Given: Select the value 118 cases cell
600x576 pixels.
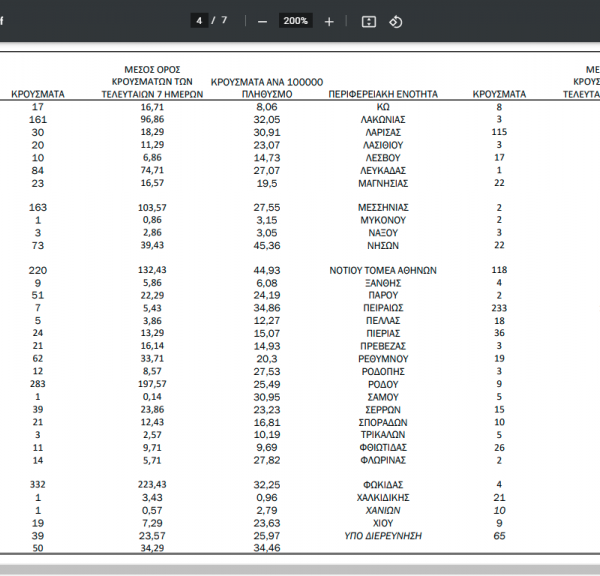Looking at the screenshot, I should coord(499,270).
